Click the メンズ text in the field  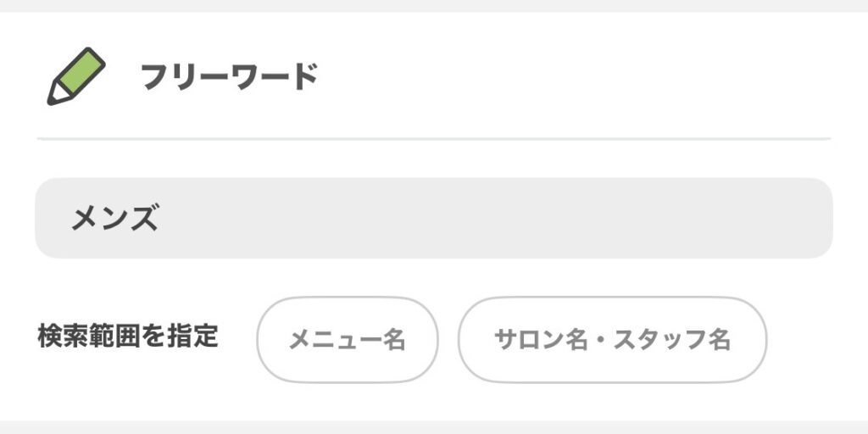pos(114,220)
